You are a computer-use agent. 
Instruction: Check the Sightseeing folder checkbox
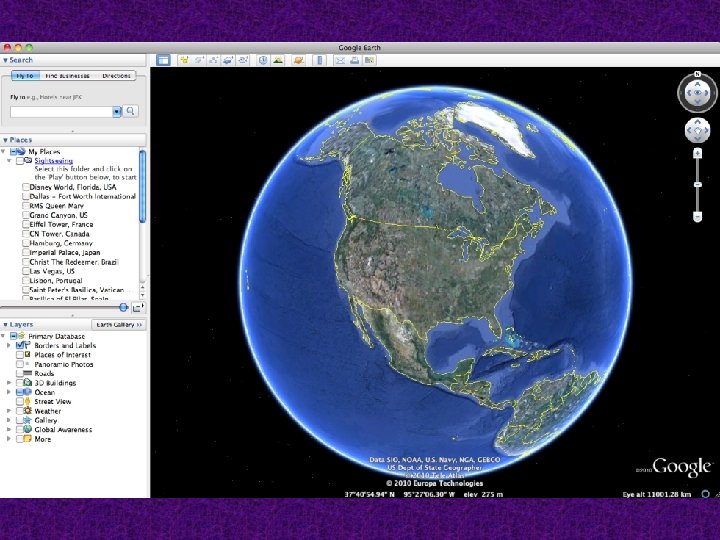[x=20, y=161]
